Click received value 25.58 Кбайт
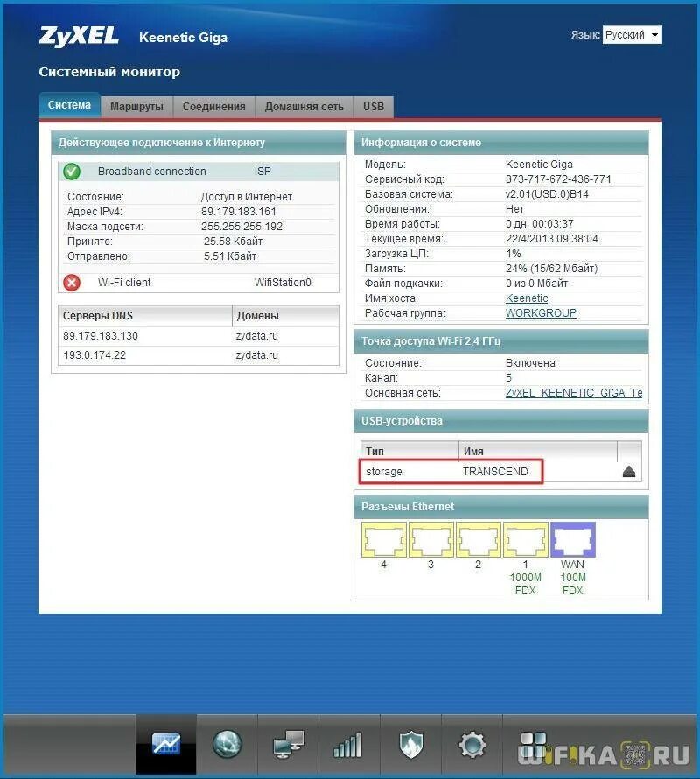 click(233, 242)
